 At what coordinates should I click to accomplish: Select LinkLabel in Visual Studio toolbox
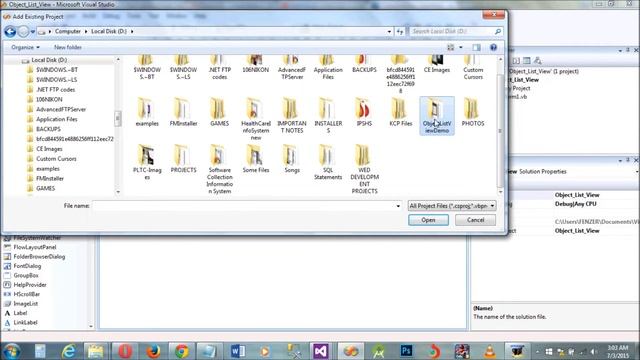point(25,322)
